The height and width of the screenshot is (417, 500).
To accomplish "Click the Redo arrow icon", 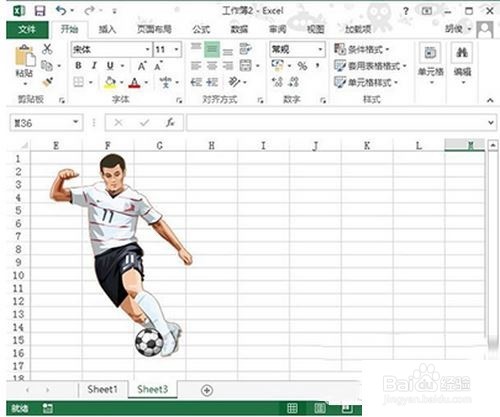I will pyautogui.click(x=89, y=11).
